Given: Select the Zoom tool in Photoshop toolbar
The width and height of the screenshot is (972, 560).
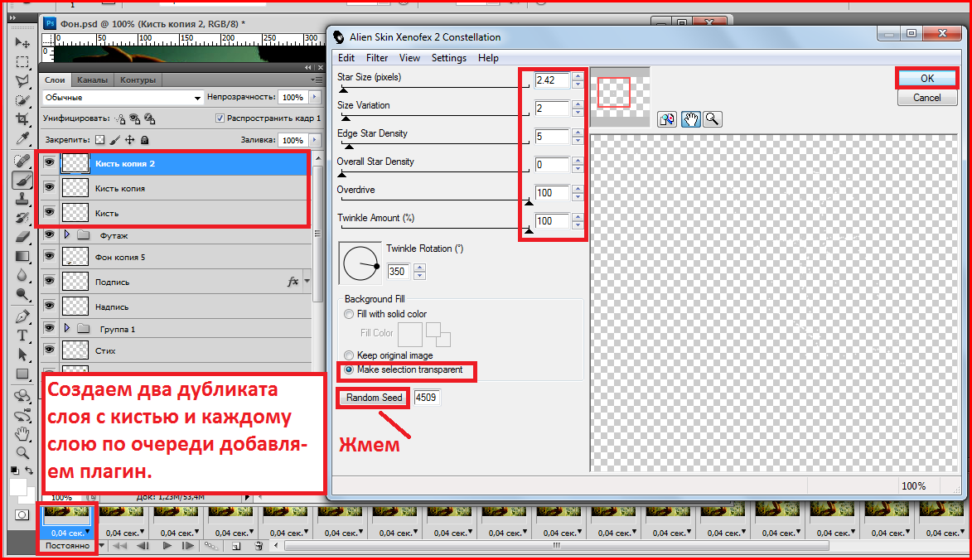Looking at the screenshot, I should pos(22,452).
